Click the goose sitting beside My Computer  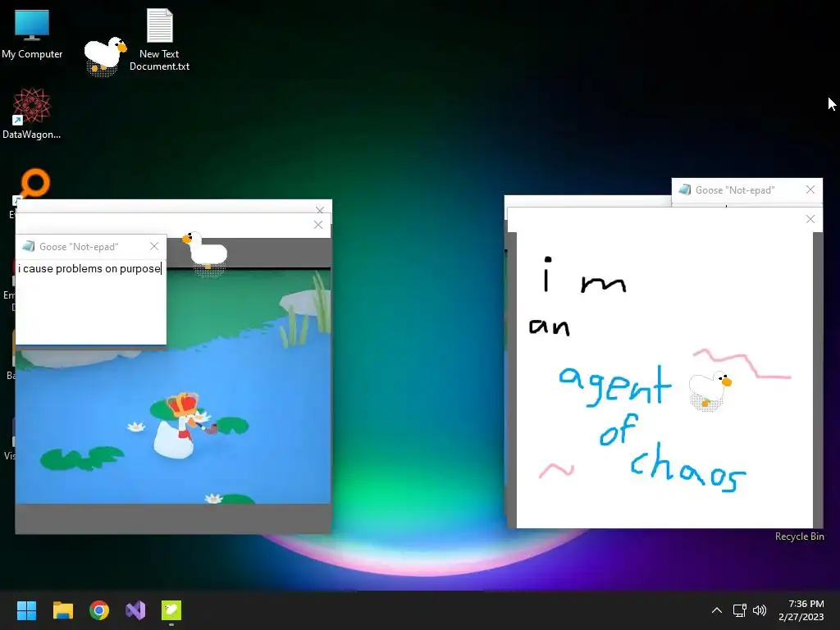tap(104, 56)
